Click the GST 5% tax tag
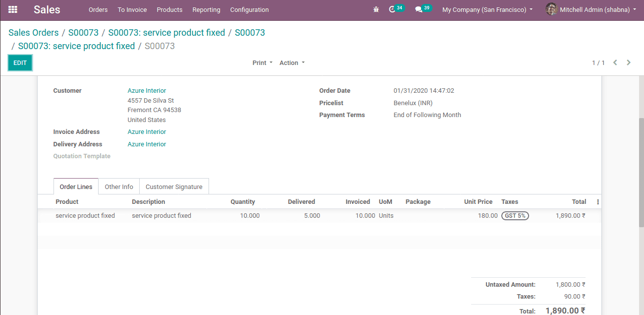The width and height of the screenshot is (644, 315). pyautogui.click(x=515, y=216)
